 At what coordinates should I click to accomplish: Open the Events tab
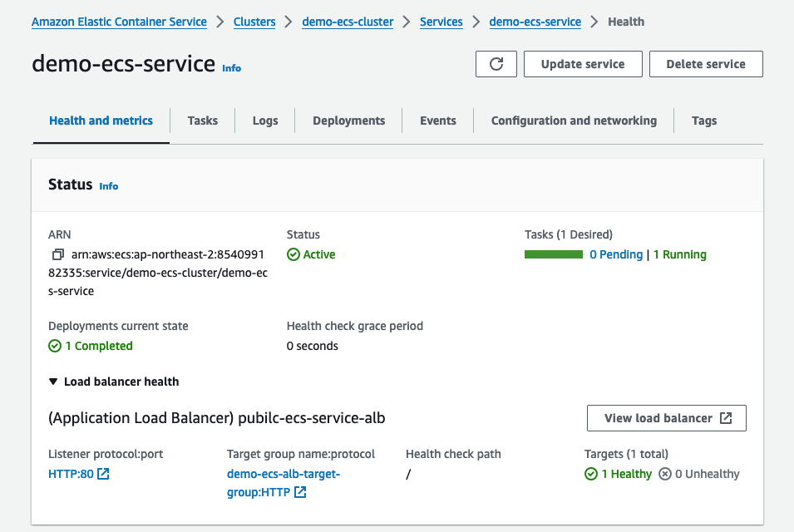(x=438, y=121)
